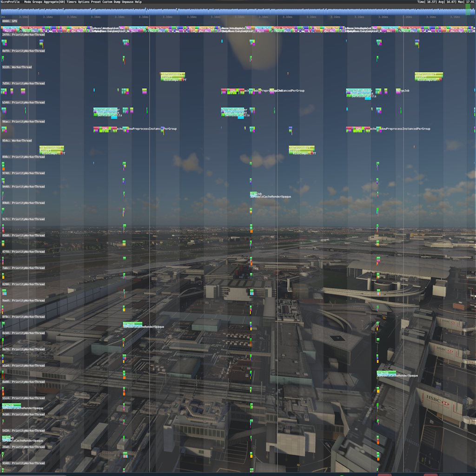
Task: Click the 89b8: PriorityWorkerThread label
Action: pyautogui.click(x=23, y=203)
